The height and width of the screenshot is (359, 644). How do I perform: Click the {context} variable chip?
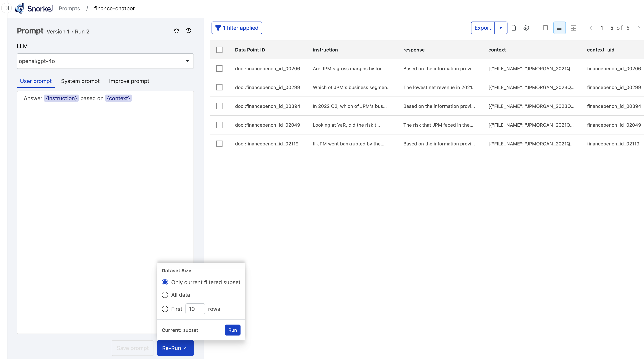(x=118, y=98)
